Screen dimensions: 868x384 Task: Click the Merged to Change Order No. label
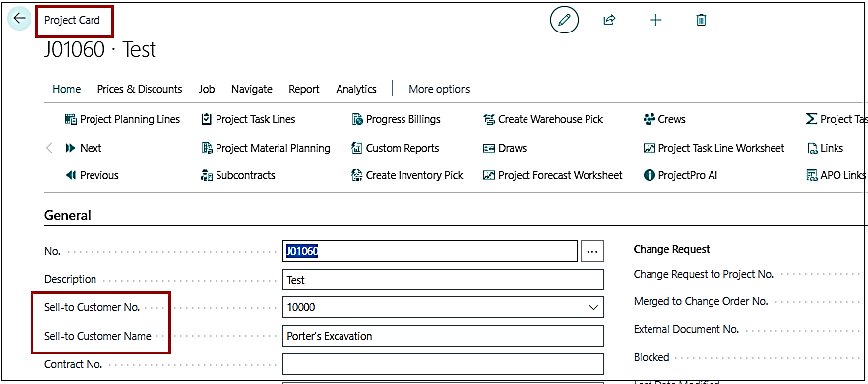pyautogui.click(x=701, y=301)
